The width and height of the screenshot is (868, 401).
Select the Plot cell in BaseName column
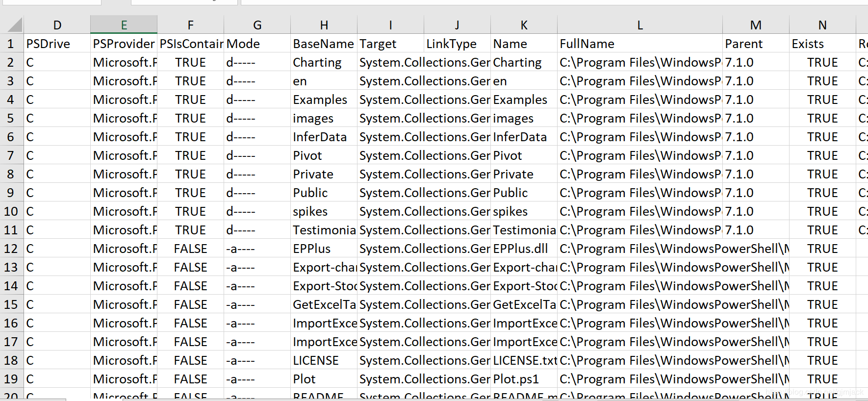point(324,379)
